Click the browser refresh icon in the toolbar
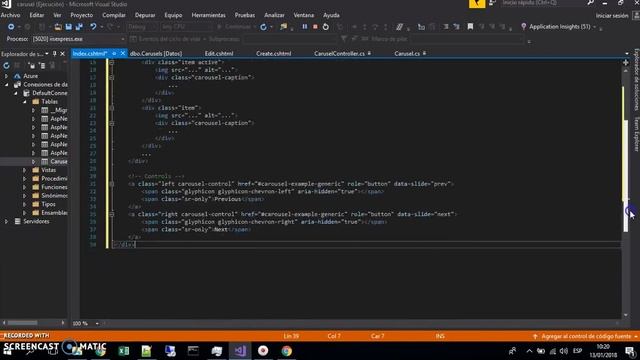The height and width of the screenshot is (360, 640). (x=264, y=27)
